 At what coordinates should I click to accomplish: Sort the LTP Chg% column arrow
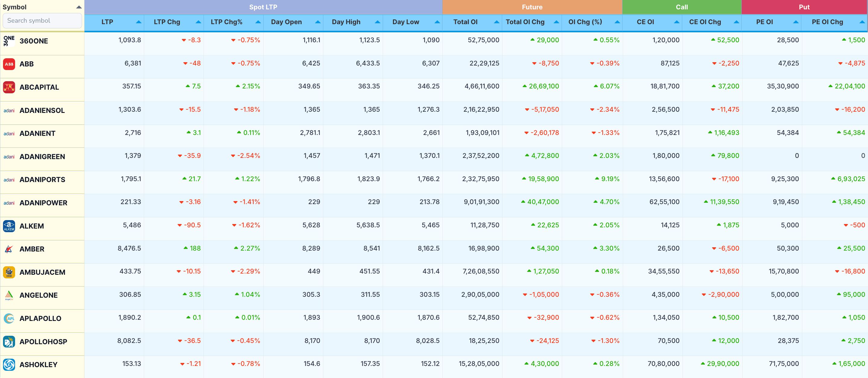coord(258,22)
